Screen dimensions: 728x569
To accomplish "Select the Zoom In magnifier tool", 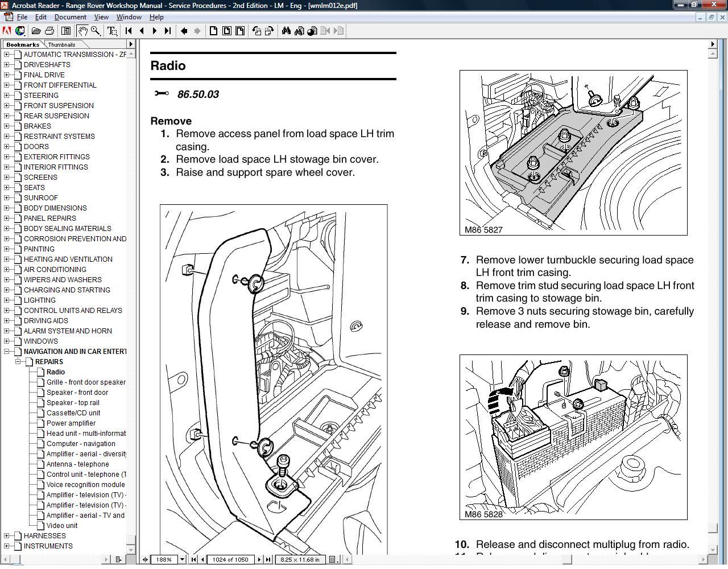I will tap(96, 31).
